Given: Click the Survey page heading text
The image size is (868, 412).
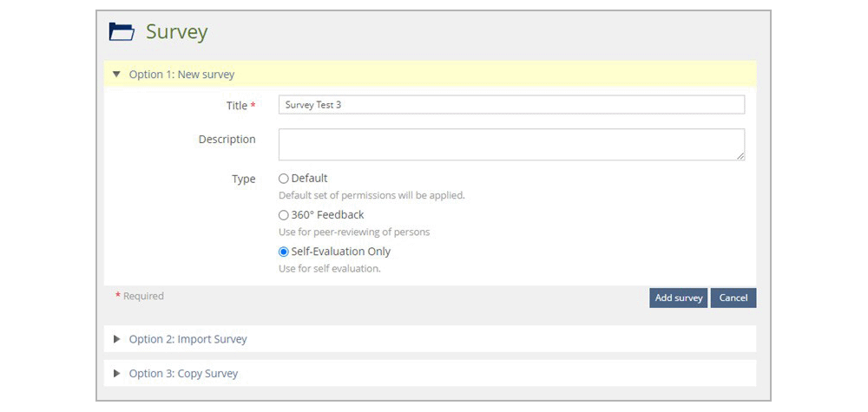Looking at the screenshot, I should pos(176,32).
